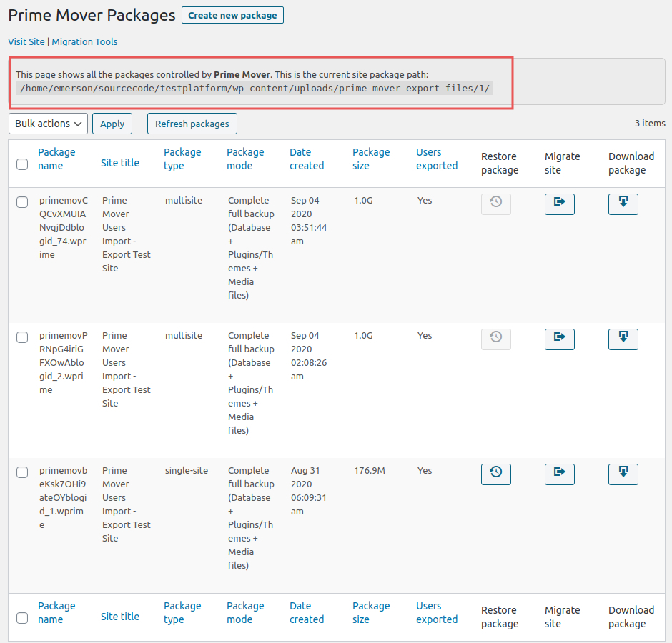Screen dimensions: 672x643
Task: Sort by Date created in footer
Action: pyautogui.click(x=307, y=612)
